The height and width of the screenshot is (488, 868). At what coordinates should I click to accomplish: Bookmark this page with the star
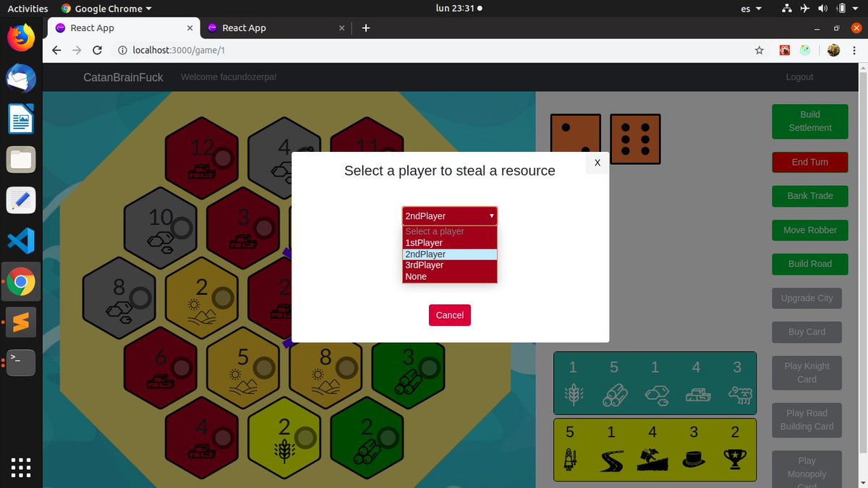click(x=759, y=51)
